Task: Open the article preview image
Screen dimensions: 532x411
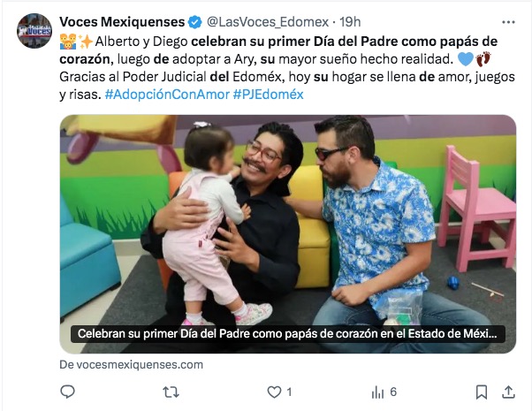Action: pyautogui.click(x=288, y=234)
